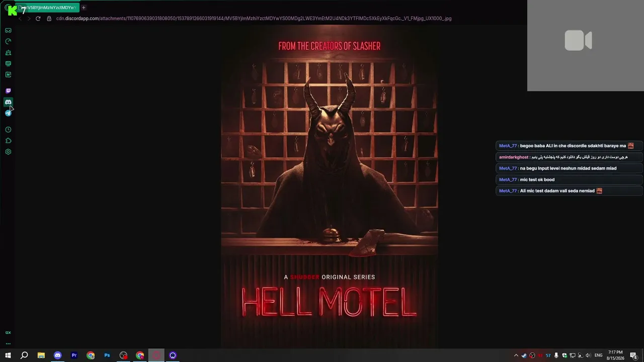Click MetA_77's 'begoo baba ALI' chat message
Screen dimensions: 644x362
point(569,146)
